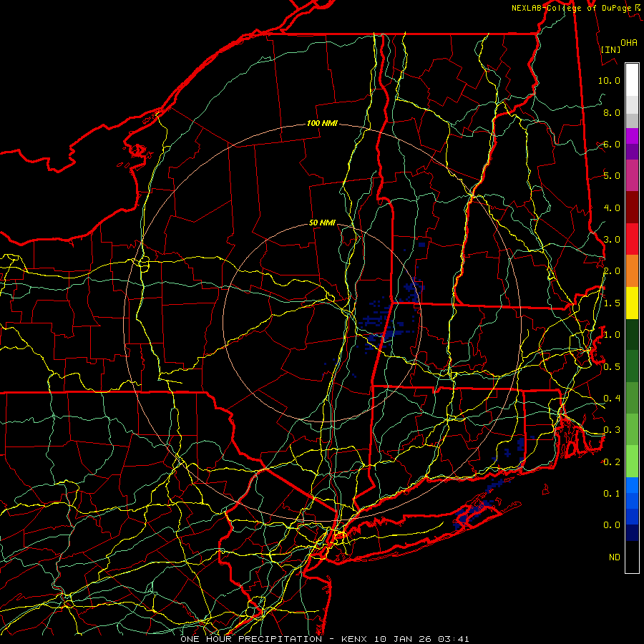The height and width of the screenshot is (644, 644).
Task: Select the dark red swatch beside 4.0
Action: point(632,208)
